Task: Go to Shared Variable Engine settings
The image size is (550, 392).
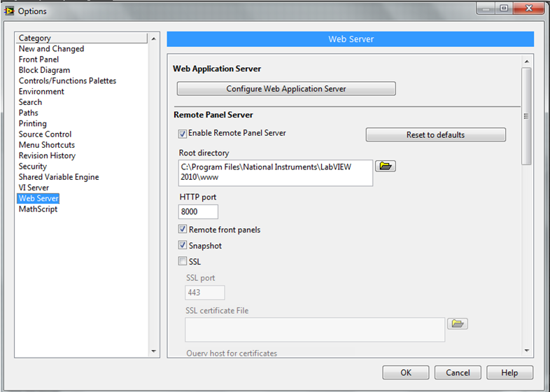Action: [x=59, y=177]
